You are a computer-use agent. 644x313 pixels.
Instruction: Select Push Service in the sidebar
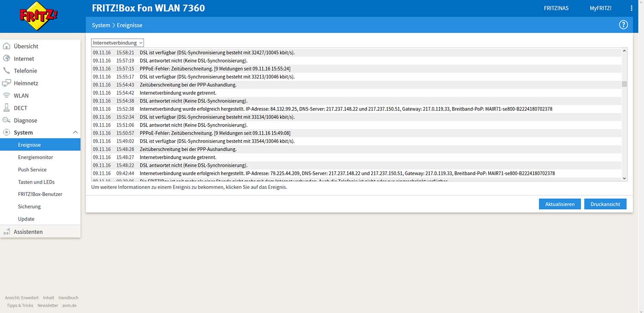32,170
